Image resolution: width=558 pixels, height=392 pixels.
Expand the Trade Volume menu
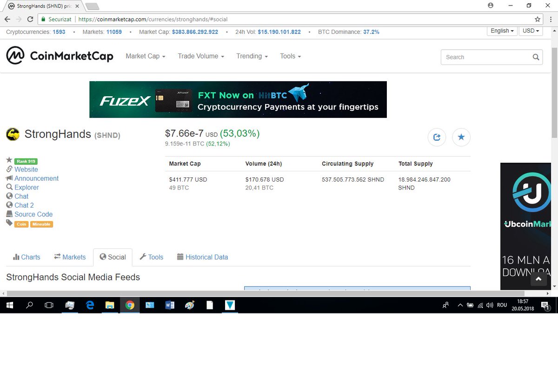(x=201, y=56)
